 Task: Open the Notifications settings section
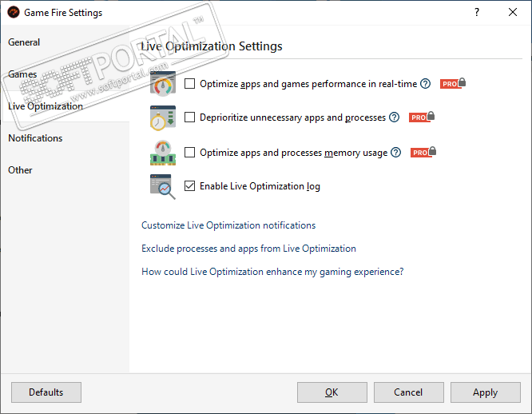[35, 138]
